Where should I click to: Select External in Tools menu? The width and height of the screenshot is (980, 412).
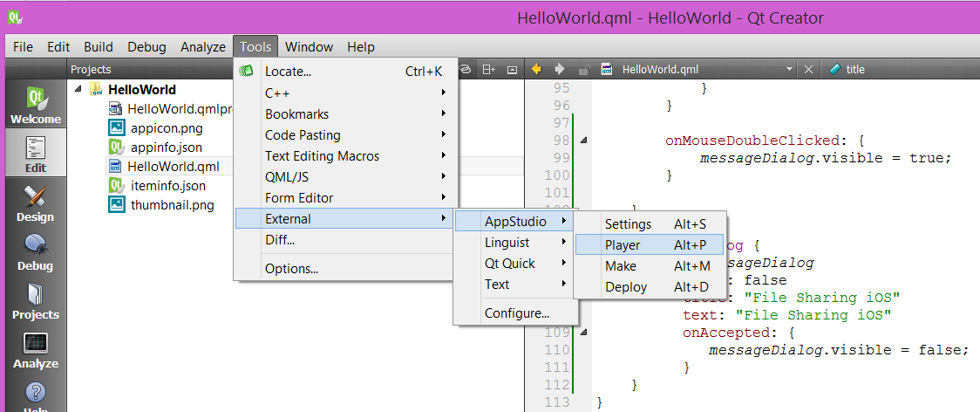click(x=346, y=218)
